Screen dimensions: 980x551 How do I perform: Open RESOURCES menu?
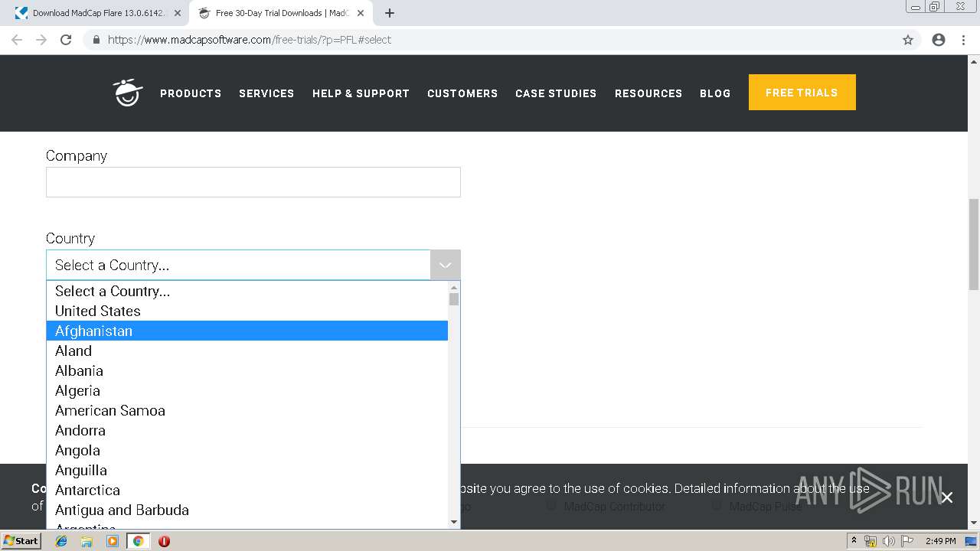(648, 93)
